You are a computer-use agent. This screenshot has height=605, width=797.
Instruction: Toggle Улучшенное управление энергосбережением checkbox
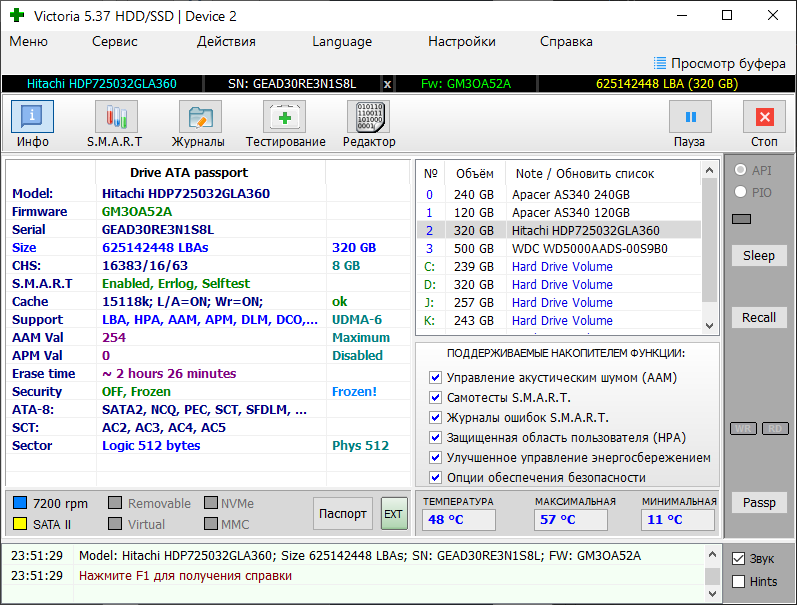435,458
